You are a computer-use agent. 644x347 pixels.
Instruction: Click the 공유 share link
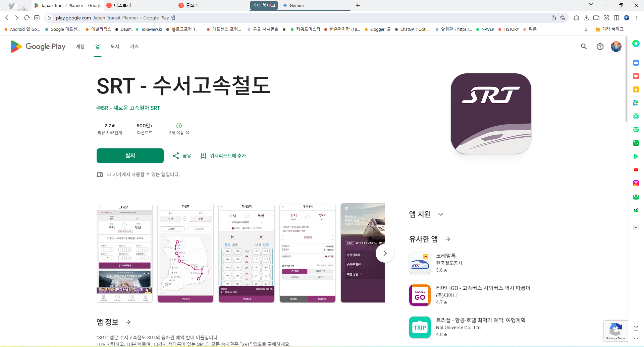(187, 156)
